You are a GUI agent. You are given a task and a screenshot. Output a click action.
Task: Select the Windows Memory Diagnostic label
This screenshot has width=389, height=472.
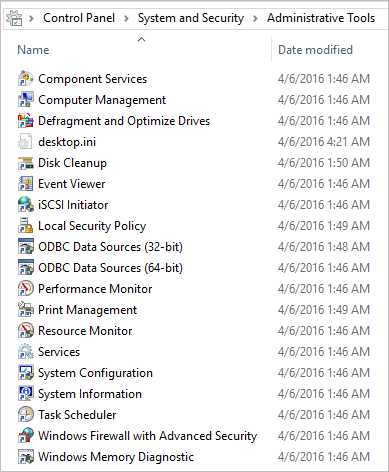[116, 457]
